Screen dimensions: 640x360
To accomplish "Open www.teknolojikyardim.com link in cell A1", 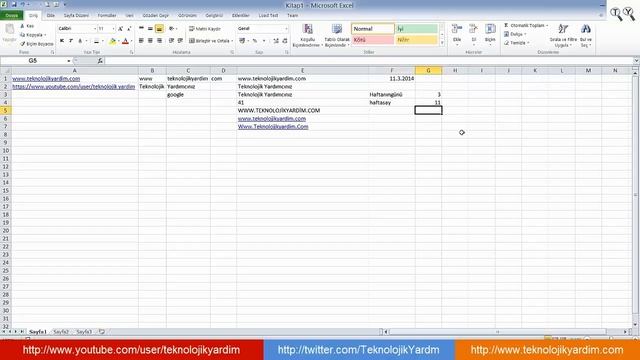I will tap(46, 78).
